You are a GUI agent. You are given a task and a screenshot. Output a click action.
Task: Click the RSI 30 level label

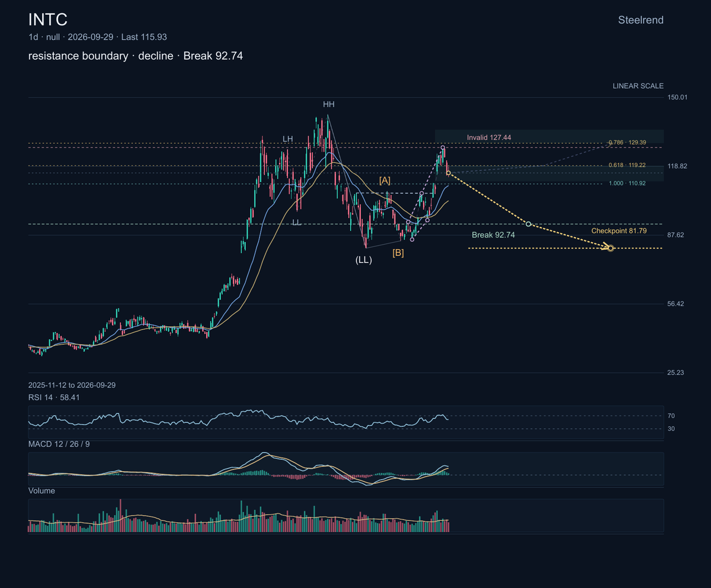(671, 429)
